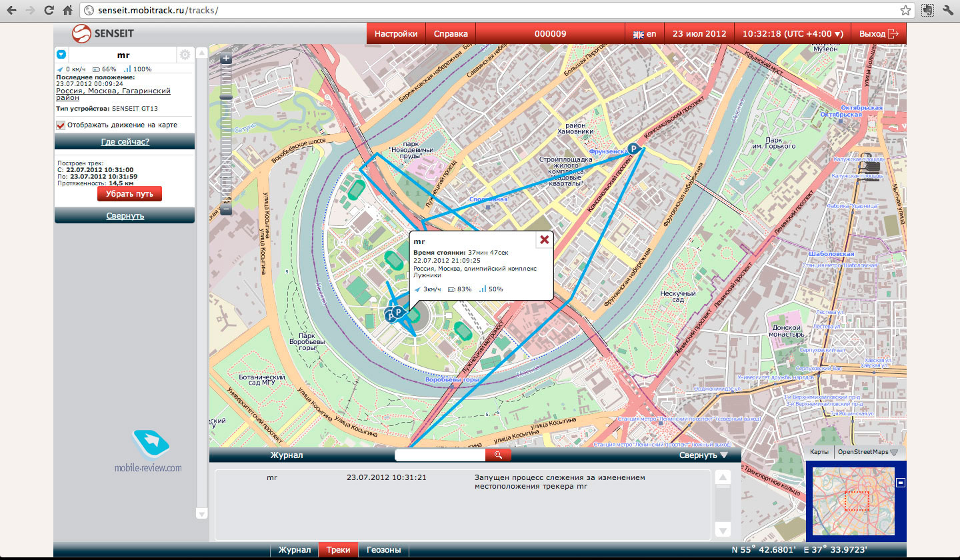
Task: Click the mobile-review.com logo
Action: tap(148, 451)
